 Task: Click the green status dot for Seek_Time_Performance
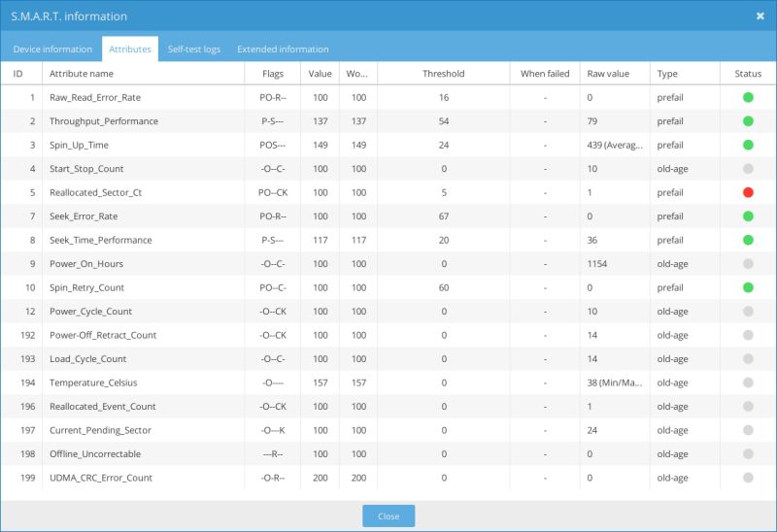(748, 240)
